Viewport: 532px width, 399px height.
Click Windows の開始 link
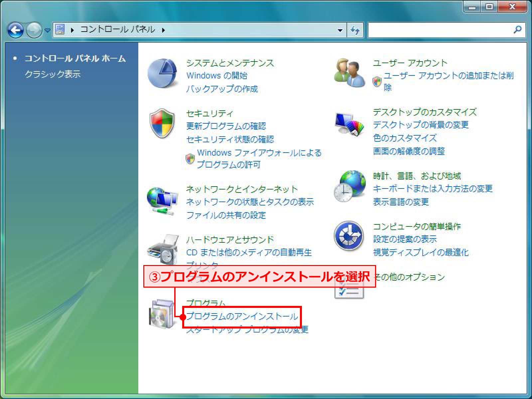point(217,75)
